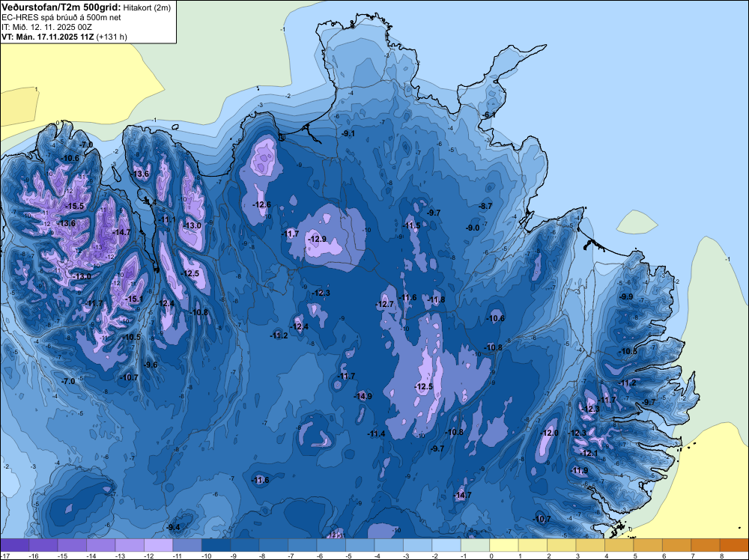Image resolution: width=749 pixels, height=560 pixels.
Task: Choose the dark blue -10 legend swatch
Action: coord(216,545)
